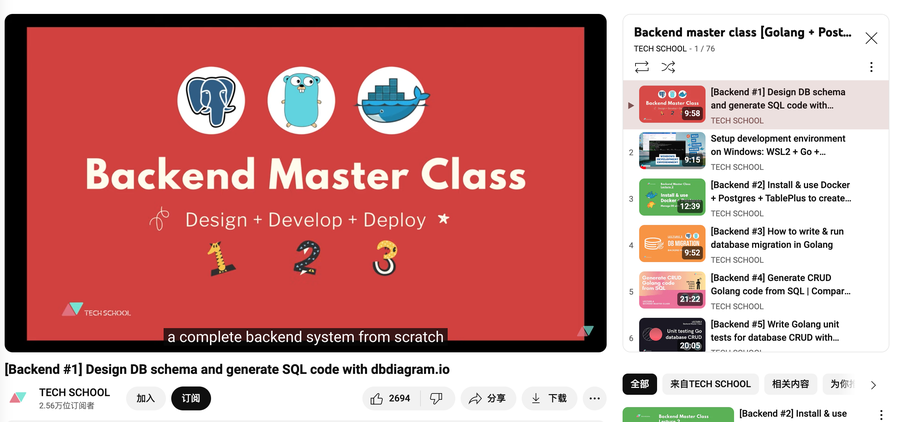Click the 下载 download button
Image resolution: width=900 pixels, height=422 pixels.
tap(549, 398)
